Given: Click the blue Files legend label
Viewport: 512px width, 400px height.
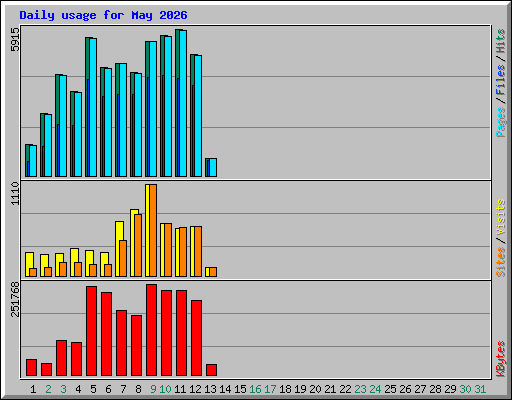Looking at the screenshot, I should (x=501, y=80).
